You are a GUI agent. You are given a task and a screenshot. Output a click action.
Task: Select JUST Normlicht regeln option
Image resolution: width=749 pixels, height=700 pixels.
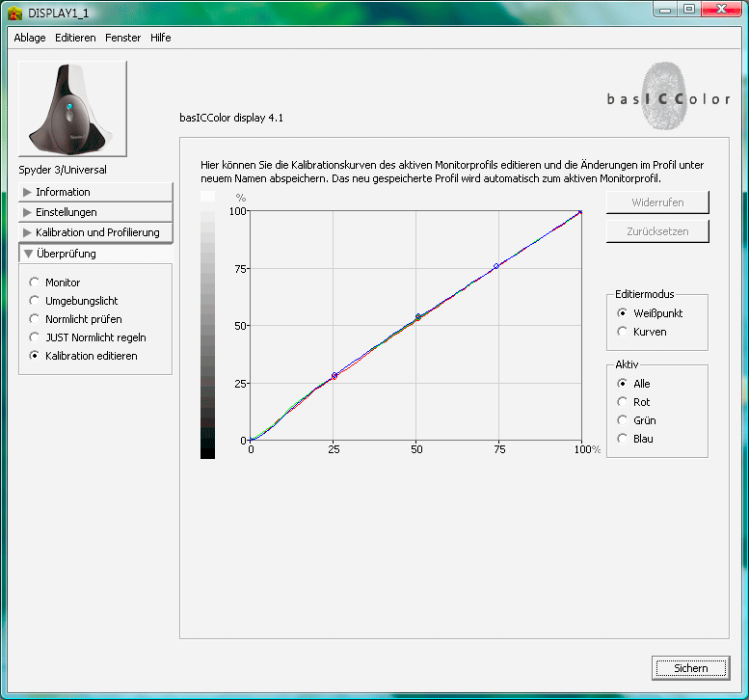click(x=35, y=337)
